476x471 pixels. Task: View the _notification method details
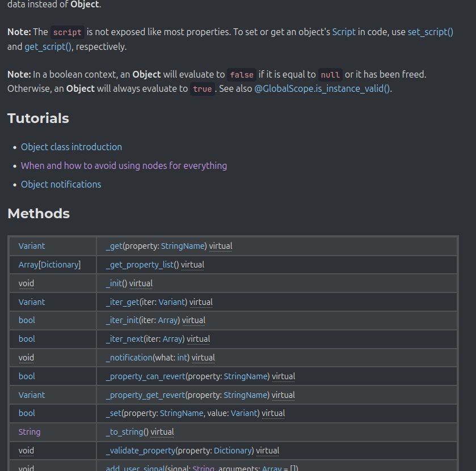point(129,358)
